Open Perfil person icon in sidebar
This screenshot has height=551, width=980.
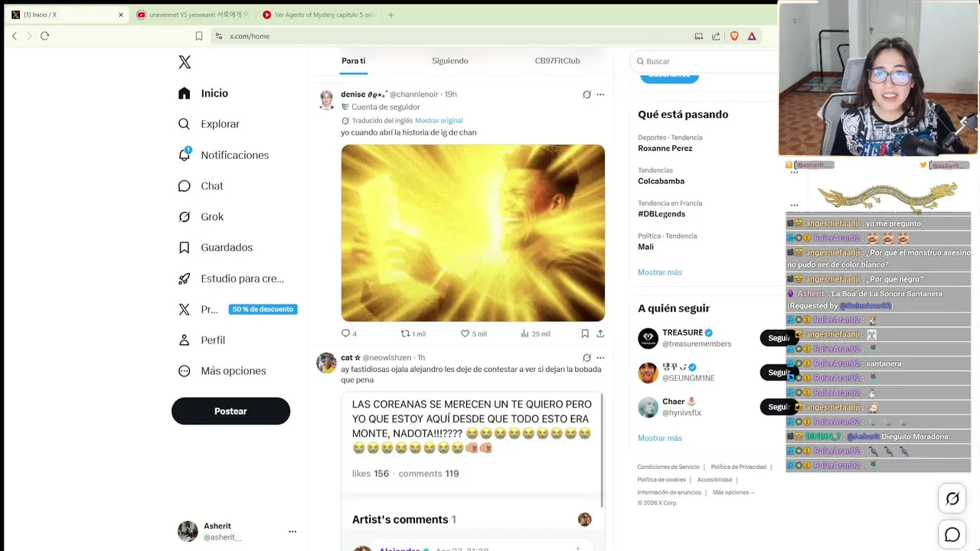184,340
